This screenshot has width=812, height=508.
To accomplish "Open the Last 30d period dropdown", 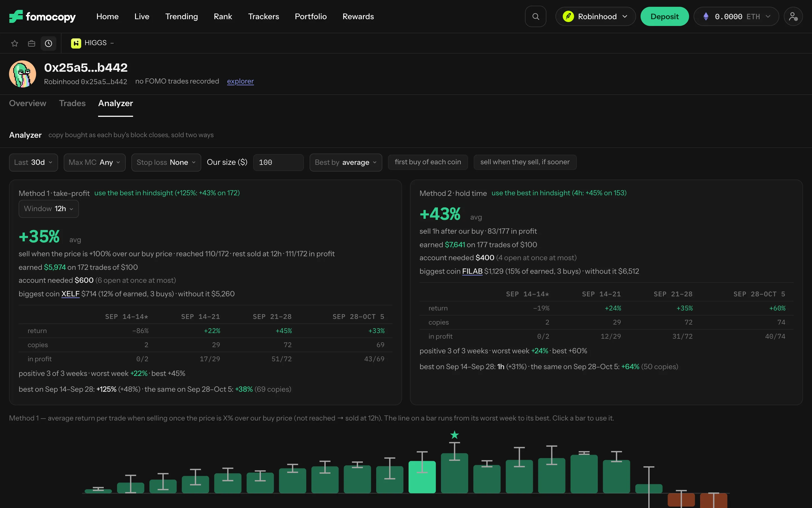I will [34, 163].
